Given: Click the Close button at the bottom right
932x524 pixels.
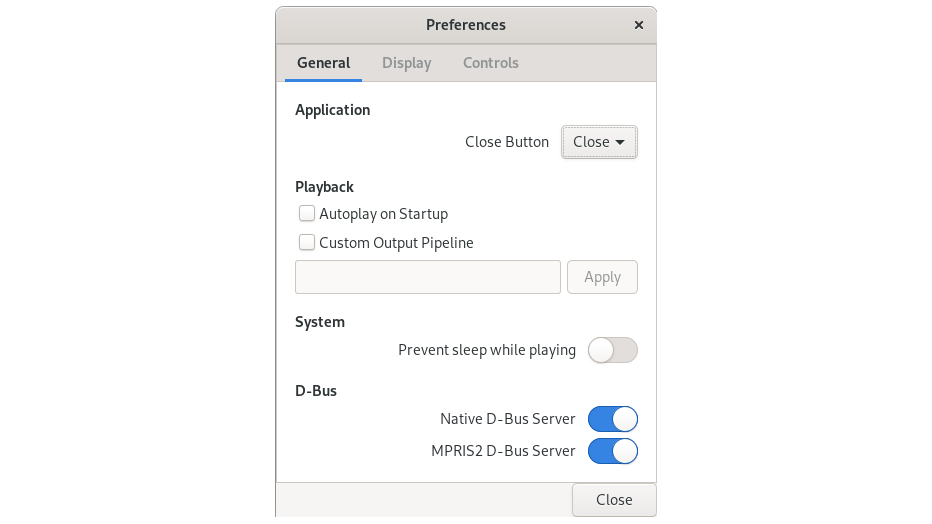Looking at the screenshot, I should (613, 500).
